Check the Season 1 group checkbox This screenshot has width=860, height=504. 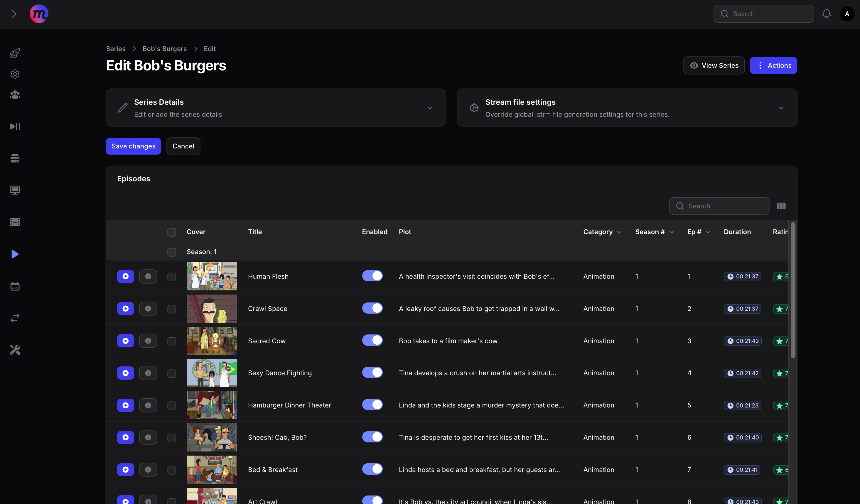coord(172,252)
